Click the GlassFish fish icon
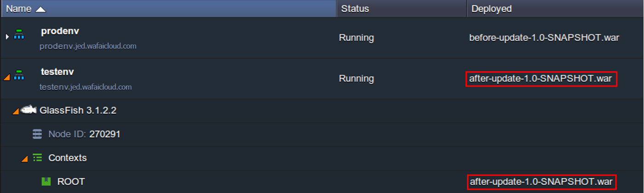Screen dimensions: 644x193 (29, 110)
